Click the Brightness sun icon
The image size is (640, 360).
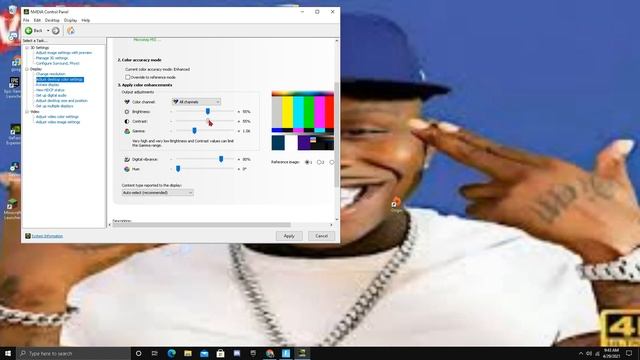(127, 111)
